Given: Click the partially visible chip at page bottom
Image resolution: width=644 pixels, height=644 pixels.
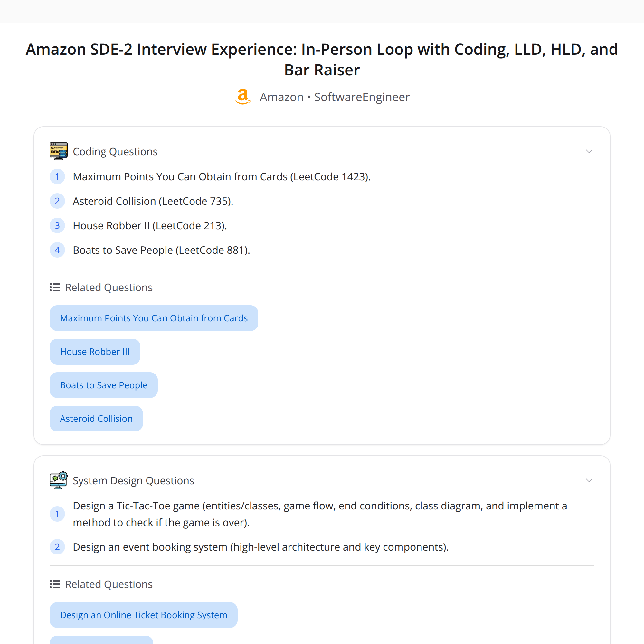Looking at the screenshot, I should (102, 641).
